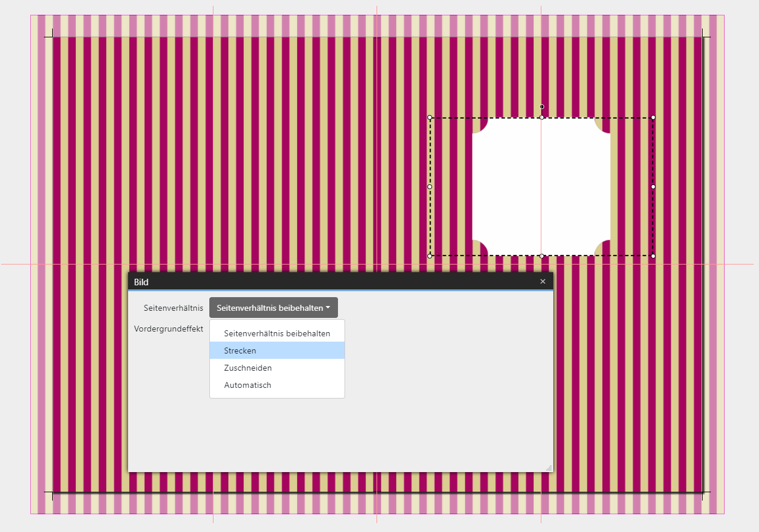Click the white placeholder image in the frame
Screen dimensions: 759x532
tap(541, 187)
